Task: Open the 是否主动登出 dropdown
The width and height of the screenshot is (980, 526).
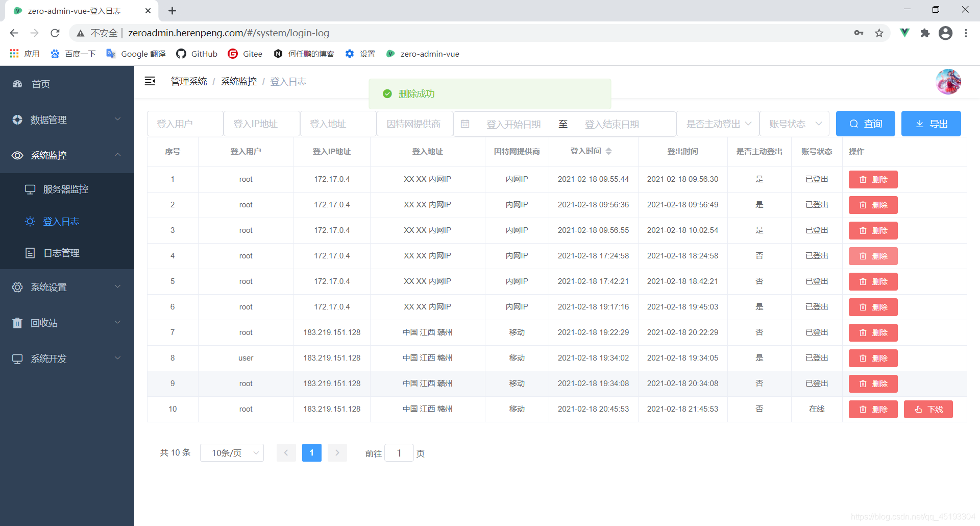Action: [x=718, y=124]
